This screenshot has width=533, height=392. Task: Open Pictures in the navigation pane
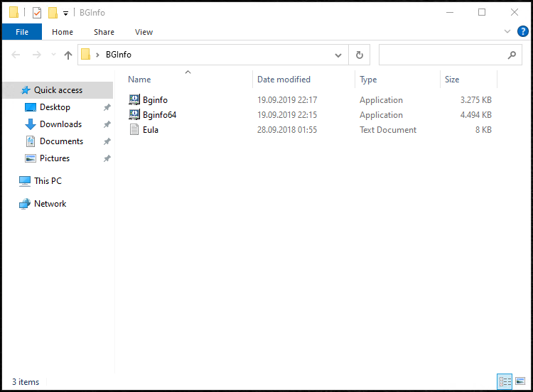click(55, 158)
